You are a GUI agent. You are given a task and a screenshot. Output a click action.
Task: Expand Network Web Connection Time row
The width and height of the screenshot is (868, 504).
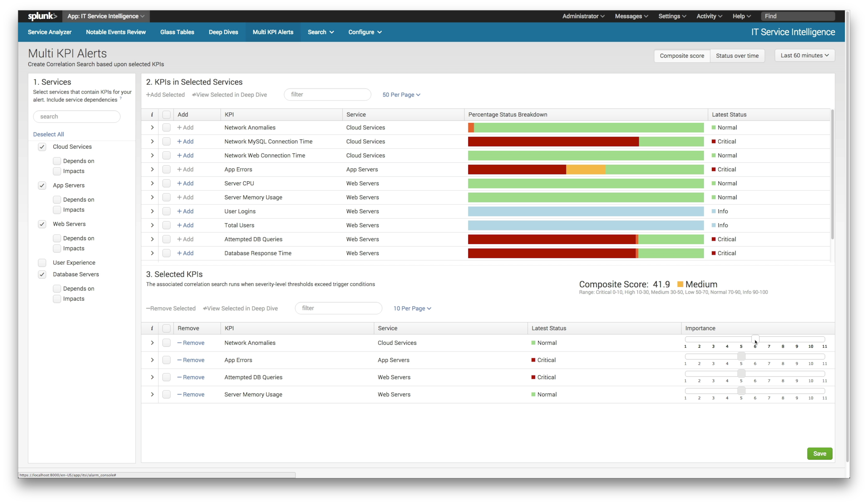pos(152,155)
